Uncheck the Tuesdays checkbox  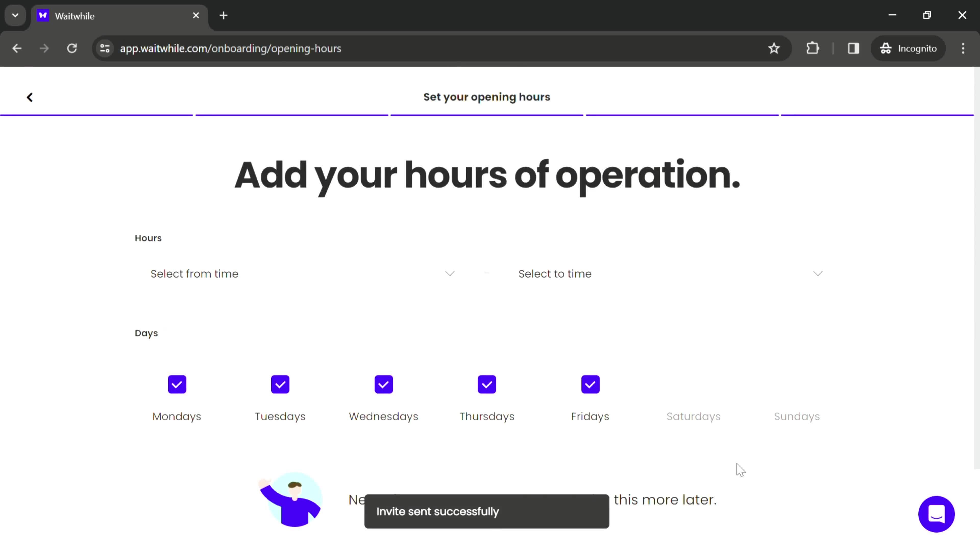click(x=280, y=384)
